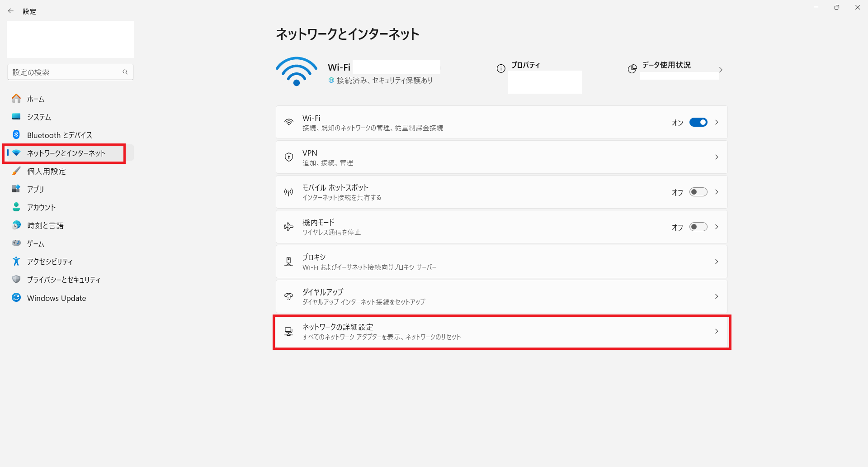Click the モバイル ホットスポット antenna icon
This screenshot has height=467, width=868.
coord(289,192)
